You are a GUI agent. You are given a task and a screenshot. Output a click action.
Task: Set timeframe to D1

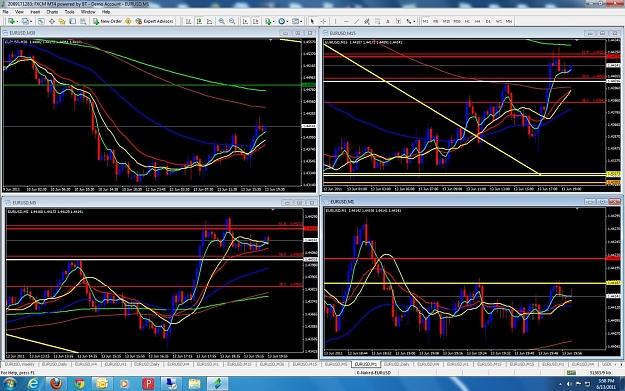click(488, 21)
